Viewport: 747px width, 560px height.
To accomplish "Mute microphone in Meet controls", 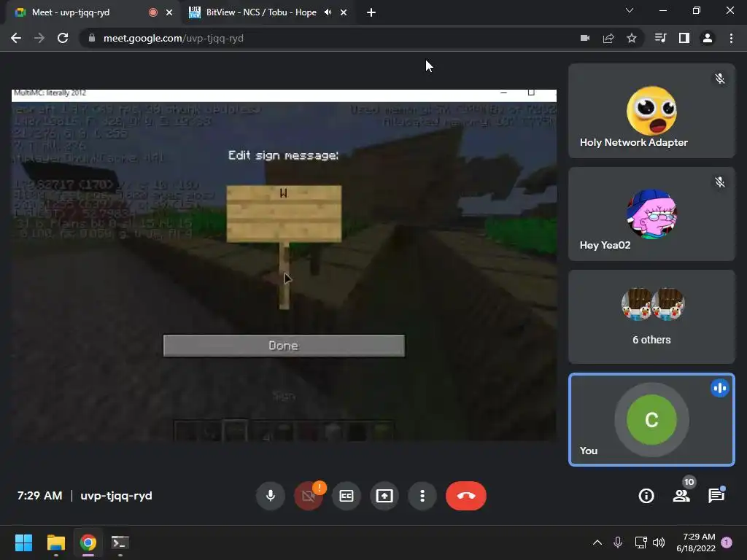I will pyautogui.click(x=270, y=496).
